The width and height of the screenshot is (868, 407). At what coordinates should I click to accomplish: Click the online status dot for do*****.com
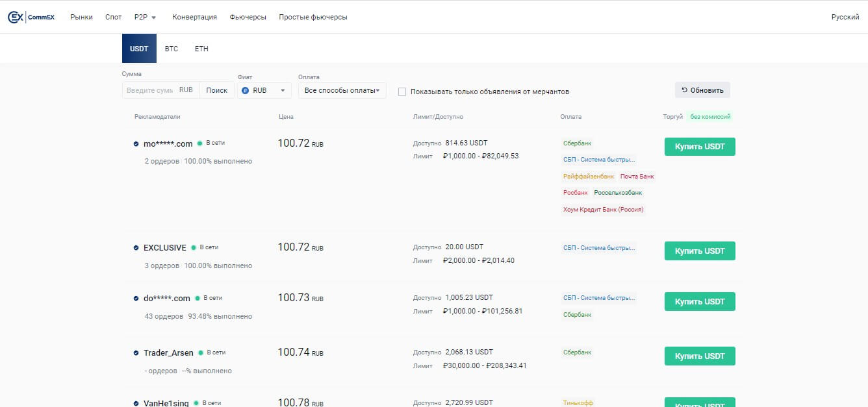198,299
